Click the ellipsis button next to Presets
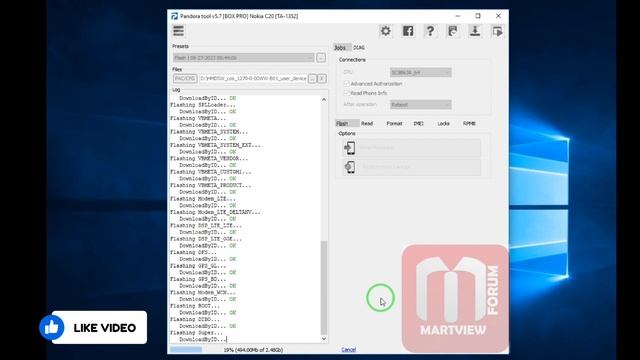The height and width of the screenshot is (360, 640). pos(321,58)
